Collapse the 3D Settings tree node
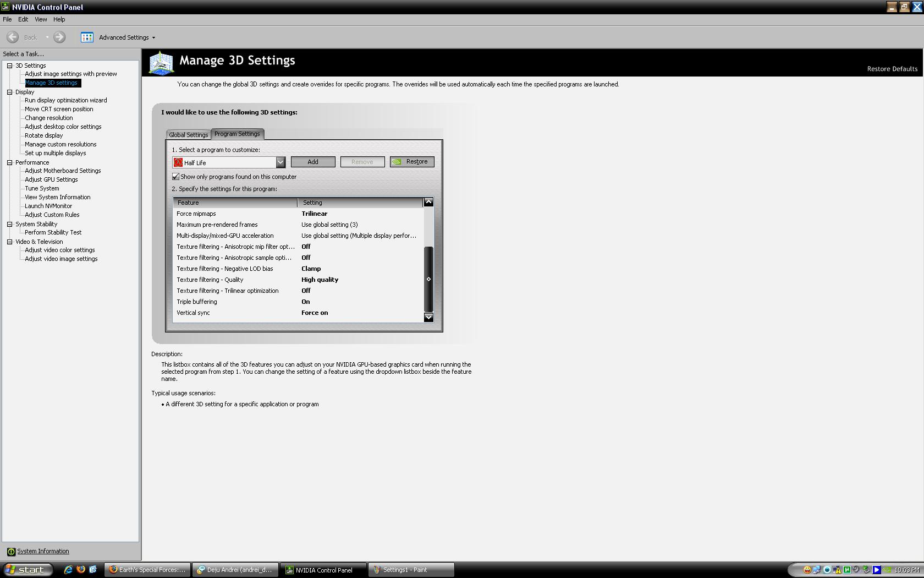 click(9, 66)
